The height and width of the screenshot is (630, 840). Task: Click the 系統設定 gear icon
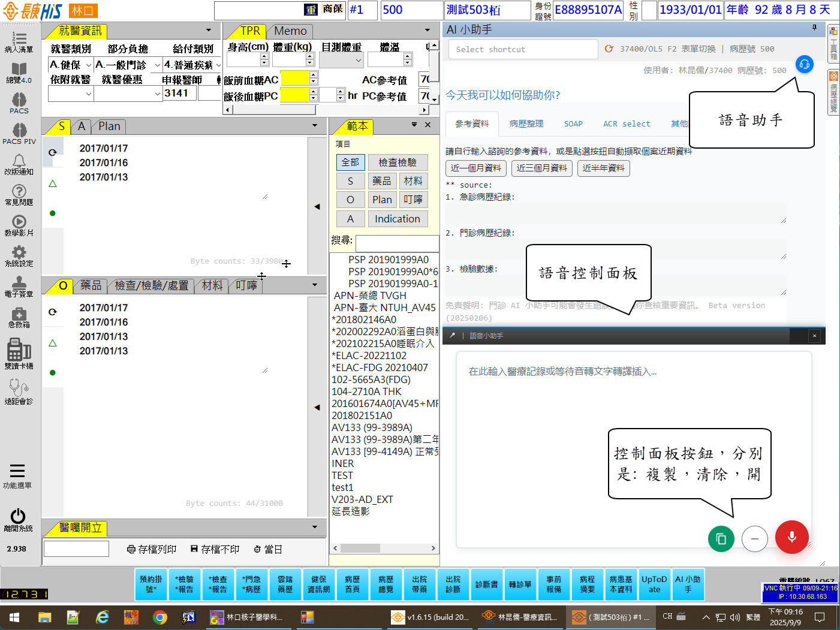[x=19, y=255]
